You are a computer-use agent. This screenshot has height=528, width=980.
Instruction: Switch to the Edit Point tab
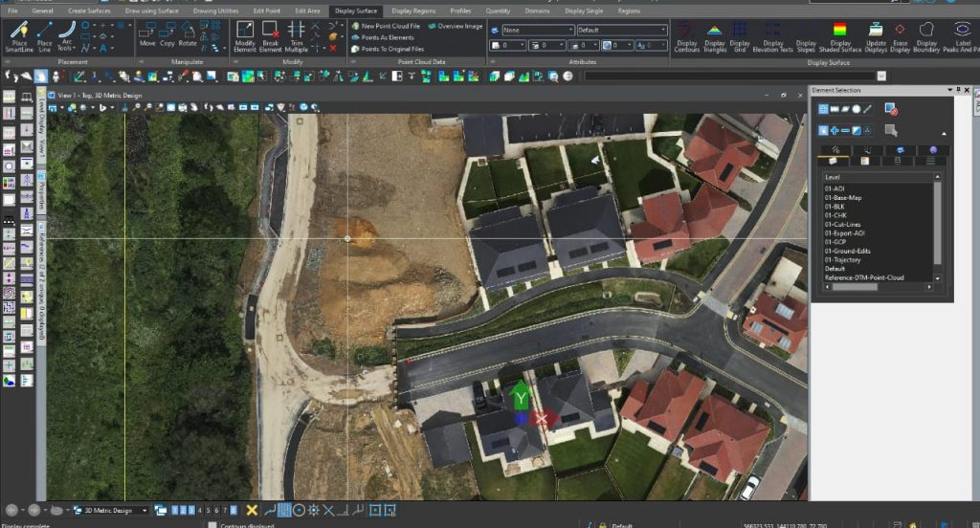[x=266, y=11]
